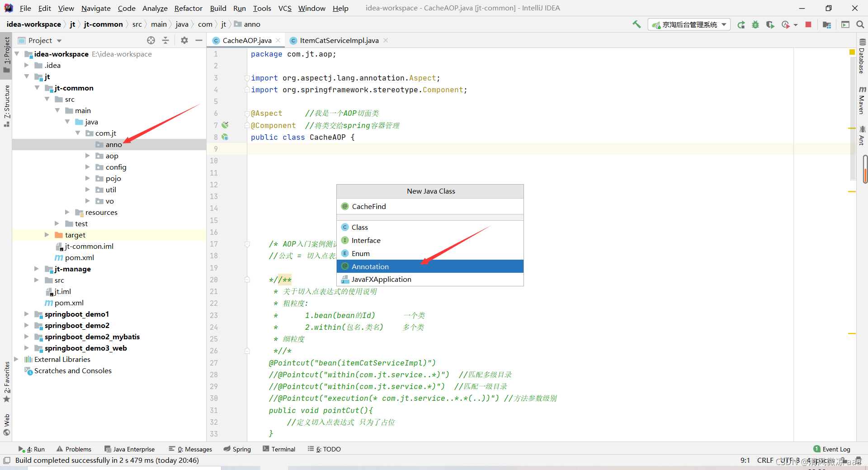Select JavaFXApplication in New Java Class list

click(430, 279)
